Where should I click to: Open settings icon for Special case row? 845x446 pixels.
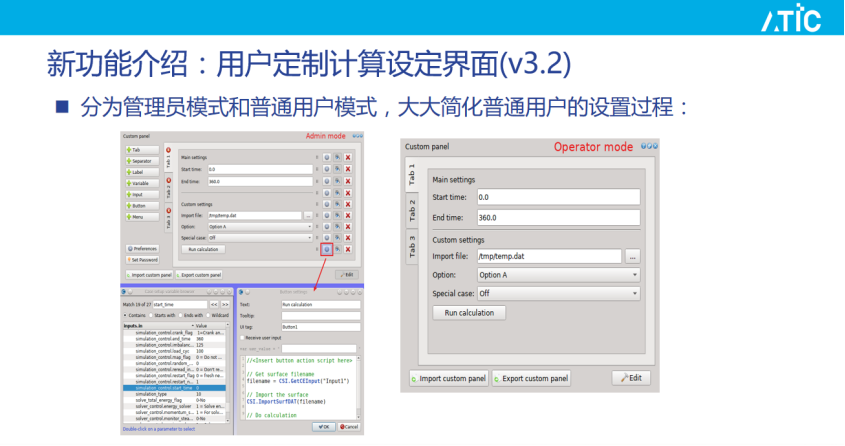[327, 238]
